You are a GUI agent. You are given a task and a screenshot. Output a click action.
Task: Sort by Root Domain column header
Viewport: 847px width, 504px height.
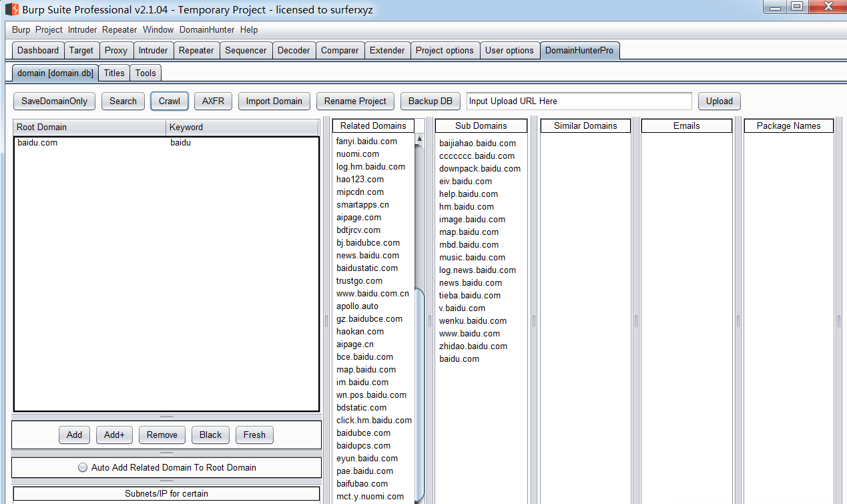coord(89,127)
